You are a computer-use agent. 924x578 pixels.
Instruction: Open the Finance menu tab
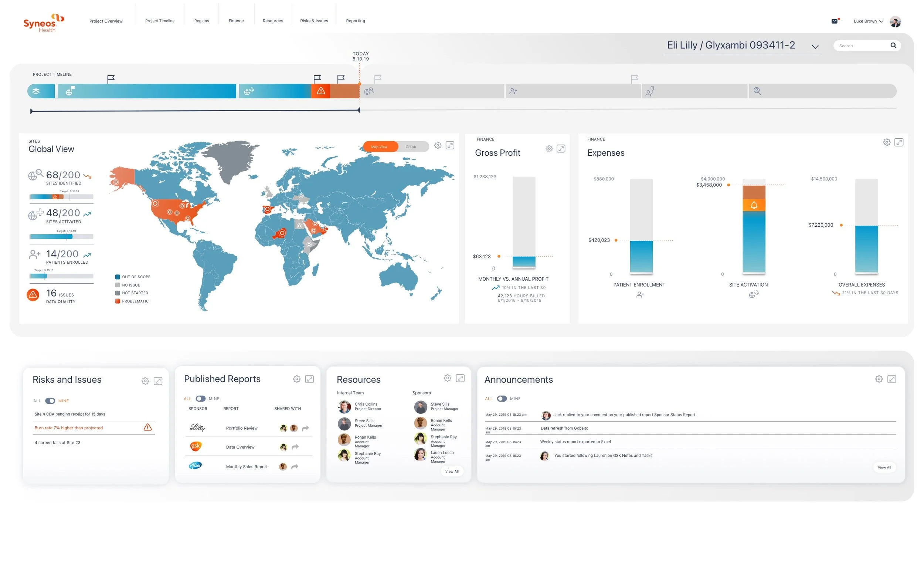(236, 21)
